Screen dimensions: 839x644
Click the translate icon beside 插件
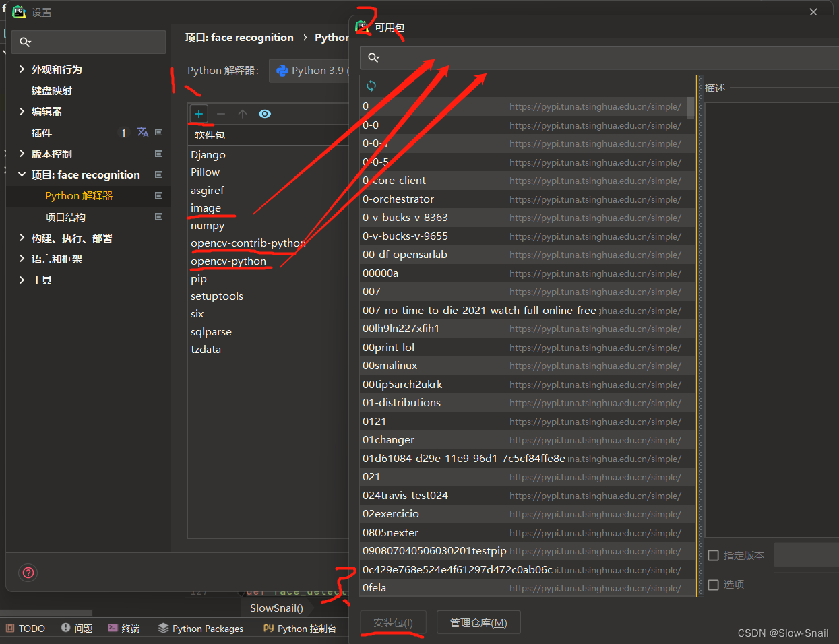143,133
